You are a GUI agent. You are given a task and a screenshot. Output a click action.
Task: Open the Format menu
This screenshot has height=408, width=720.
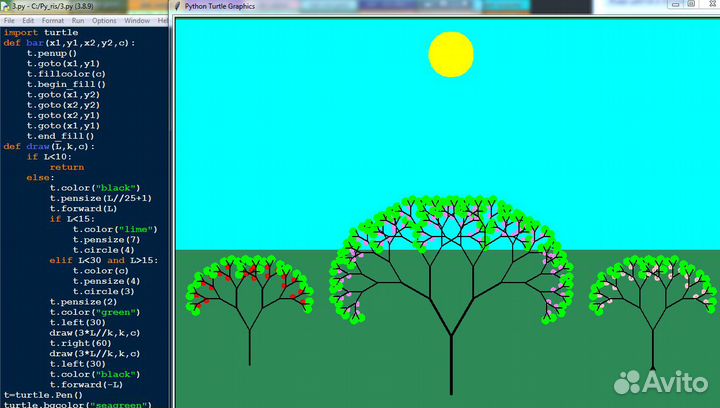click(x=53, y=20)
